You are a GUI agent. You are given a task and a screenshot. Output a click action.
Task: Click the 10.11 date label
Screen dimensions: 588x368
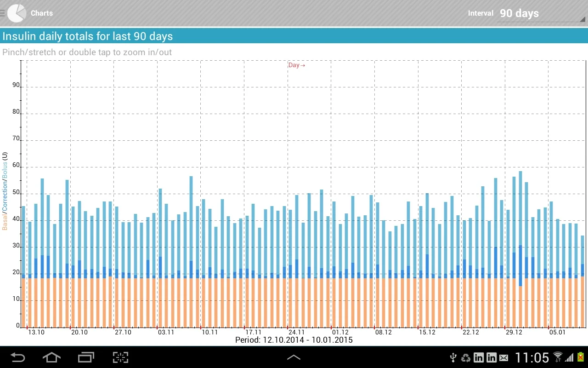[x=210, y=332]
